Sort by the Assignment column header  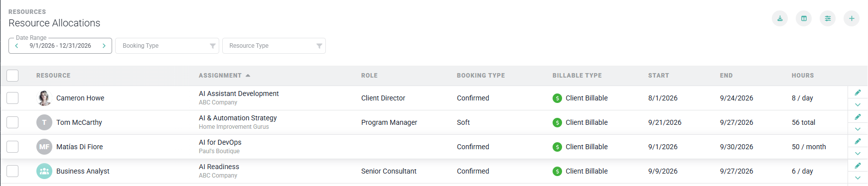point(220,76)
